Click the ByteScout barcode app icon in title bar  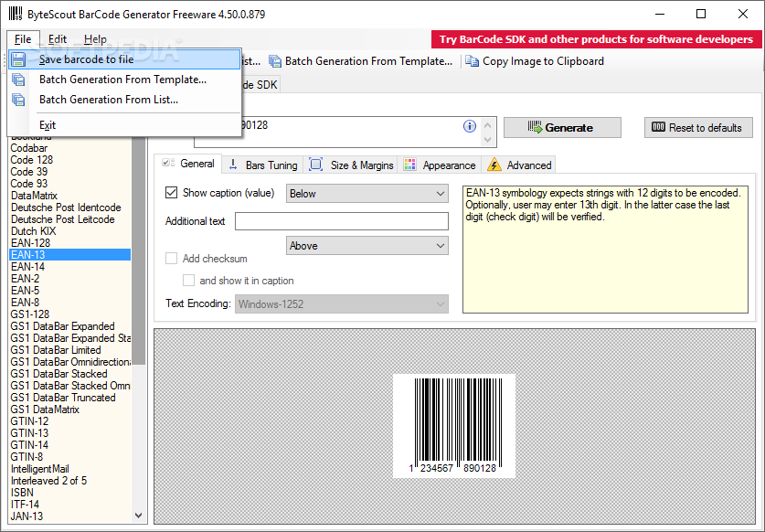click(16, 14)
